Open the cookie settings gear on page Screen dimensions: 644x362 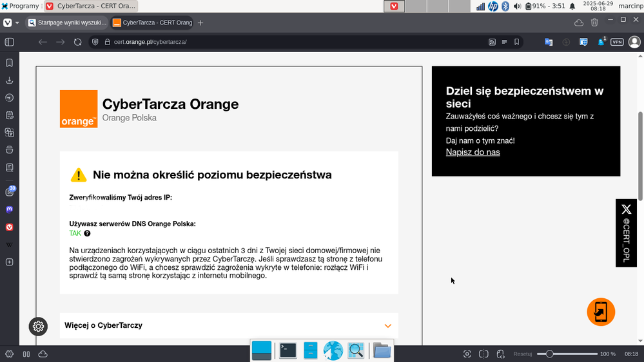[x=38, y=327]
